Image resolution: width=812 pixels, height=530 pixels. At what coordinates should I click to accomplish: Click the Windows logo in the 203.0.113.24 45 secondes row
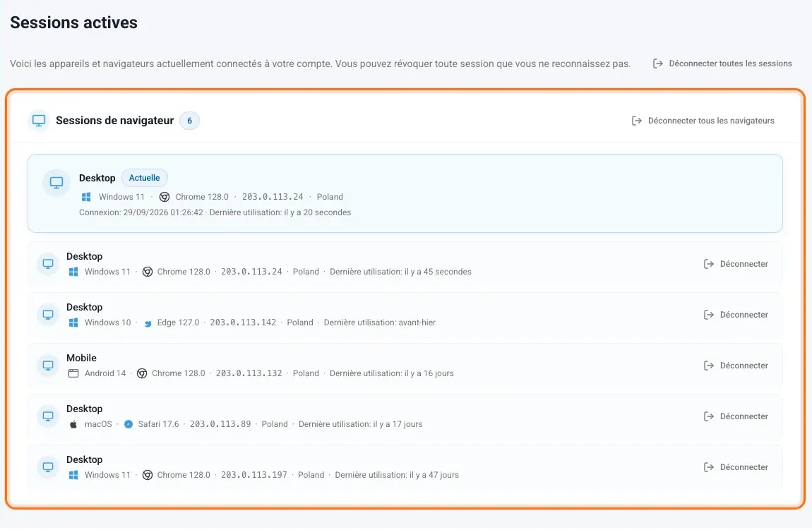pyautogui.click(x=73, y=272)
